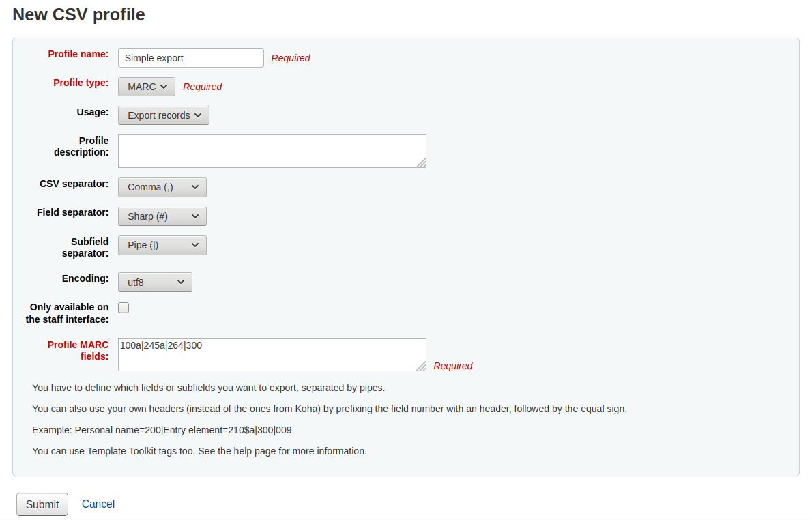Click the Subfield separator label
The width and height of the screenshot is (812, 520).
coord(85,248)
